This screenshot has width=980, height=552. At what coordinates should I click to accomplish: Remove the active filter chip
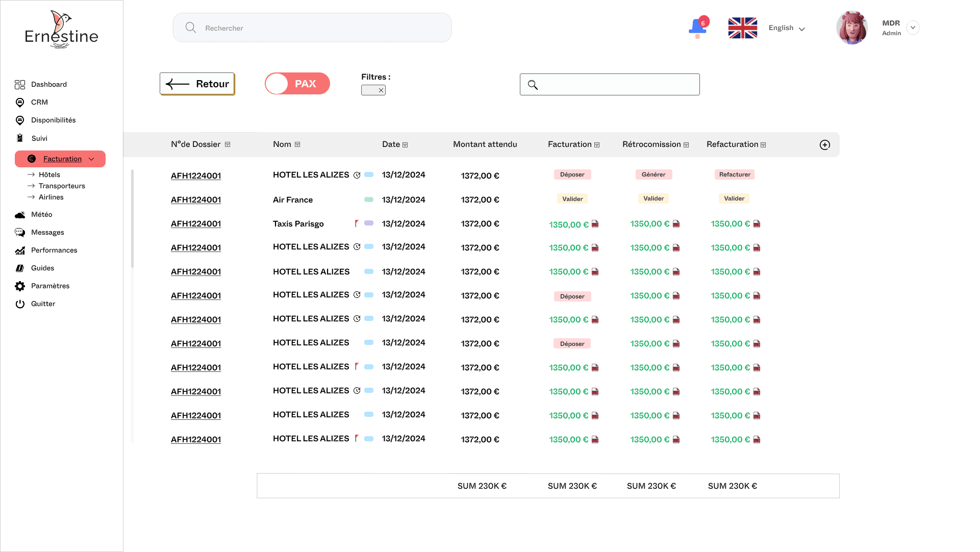point(381,90)
